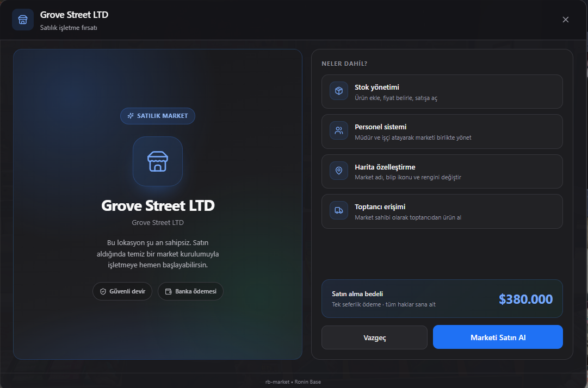588x388 pixels.
Task: Click the Banka ödemesi pill
Action: coord(190,291)
